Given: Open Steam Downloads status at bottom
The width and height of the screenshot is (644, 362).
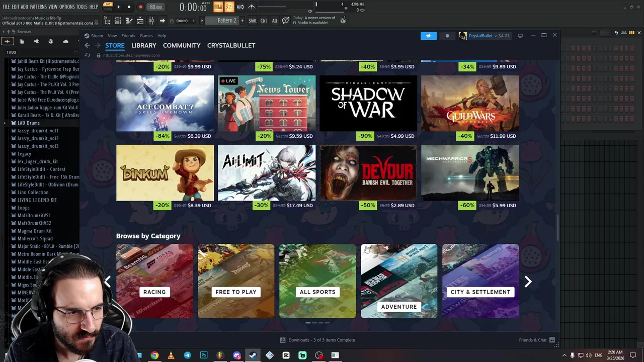Looking at the screenshot, I should click(x=317, y=340).
